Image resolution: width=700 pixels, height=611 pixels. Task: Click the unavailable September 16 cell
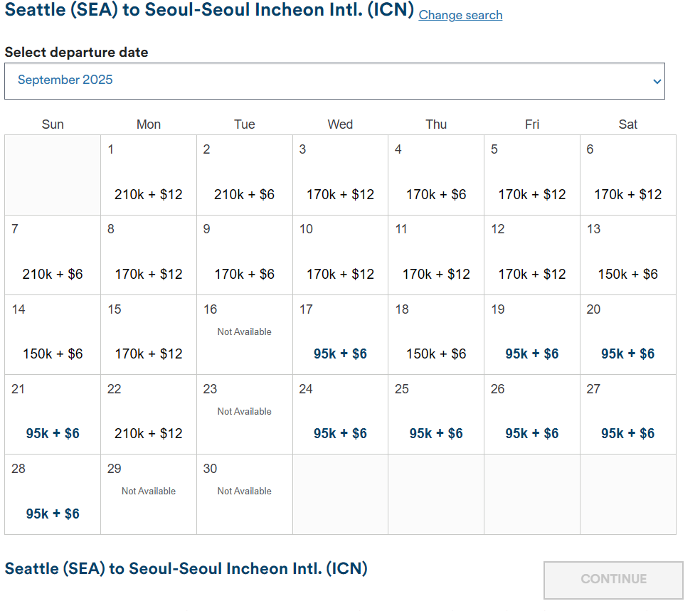(x=244, y=334)
